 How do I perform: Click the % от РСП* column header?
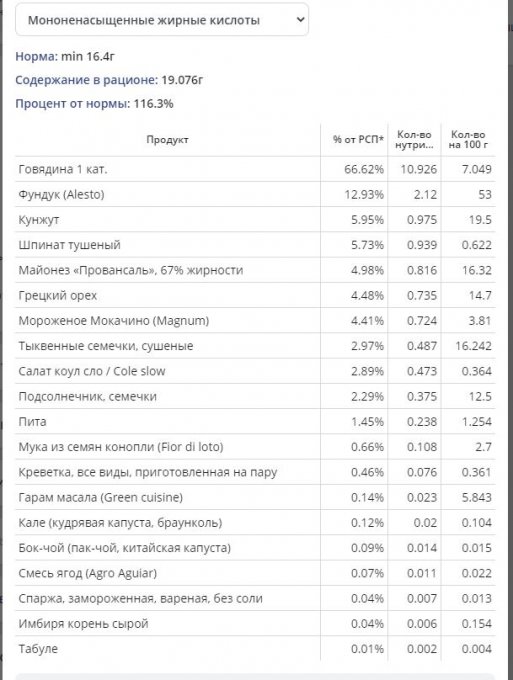pos(358,140)
